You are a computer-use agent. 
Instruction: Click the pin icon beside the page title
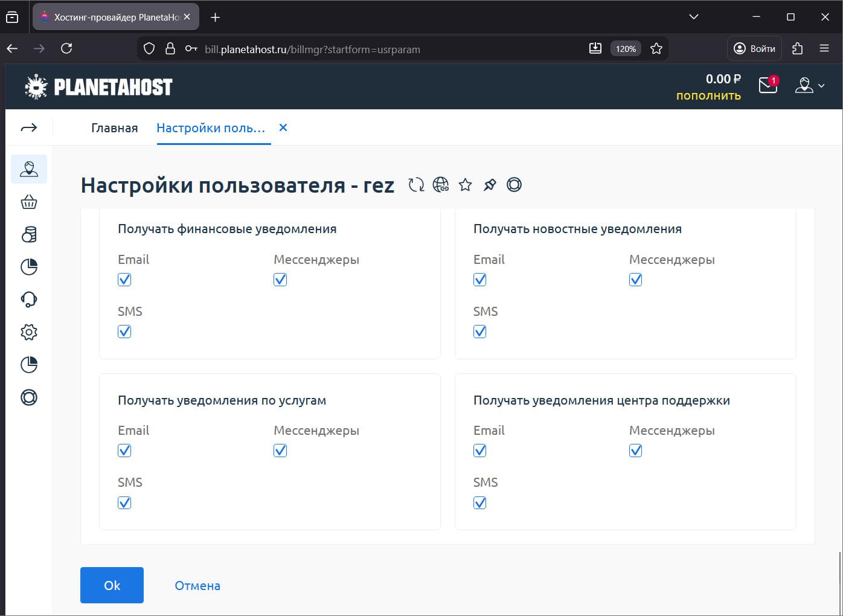[490, 185]
